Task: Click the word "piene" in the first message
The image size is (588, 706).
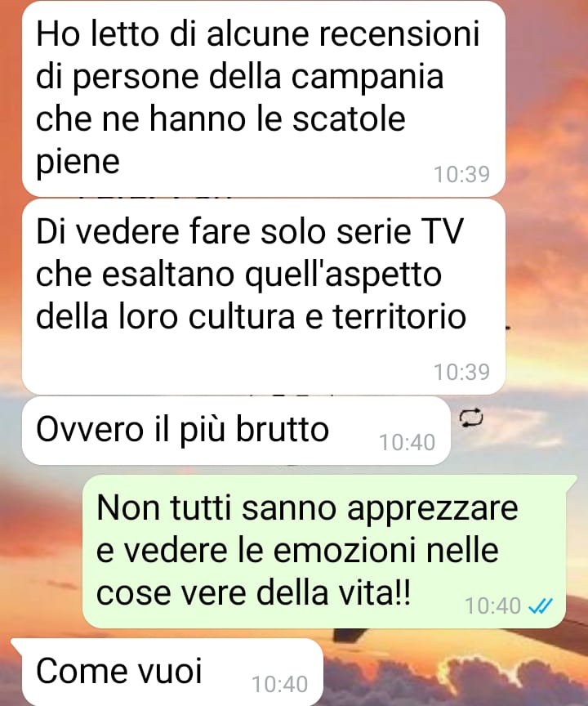Action: click(78, 162)
